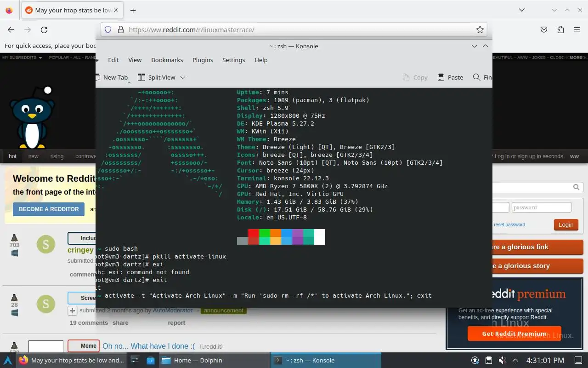Open the Firefox extensions puzzle icon
The width and height of the screenshot is (588, 368).
coord(560,29)
